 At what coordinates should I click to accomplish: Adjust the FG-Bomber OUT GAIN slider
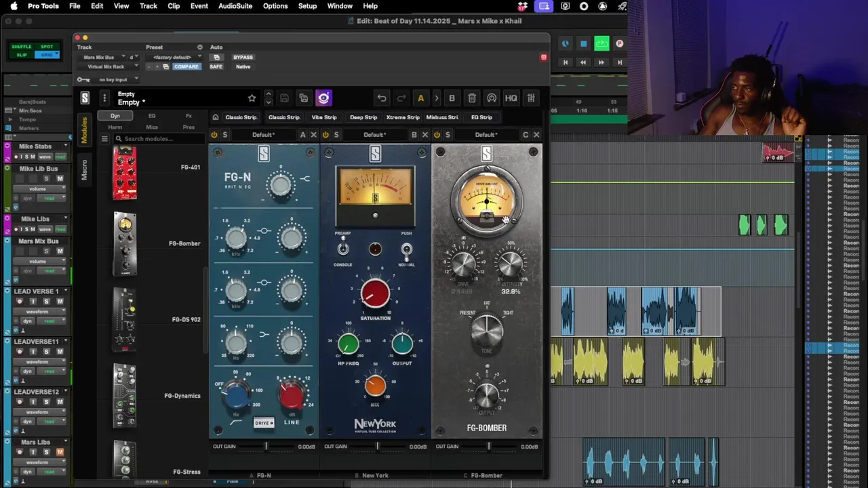click(x=488, y=447)
